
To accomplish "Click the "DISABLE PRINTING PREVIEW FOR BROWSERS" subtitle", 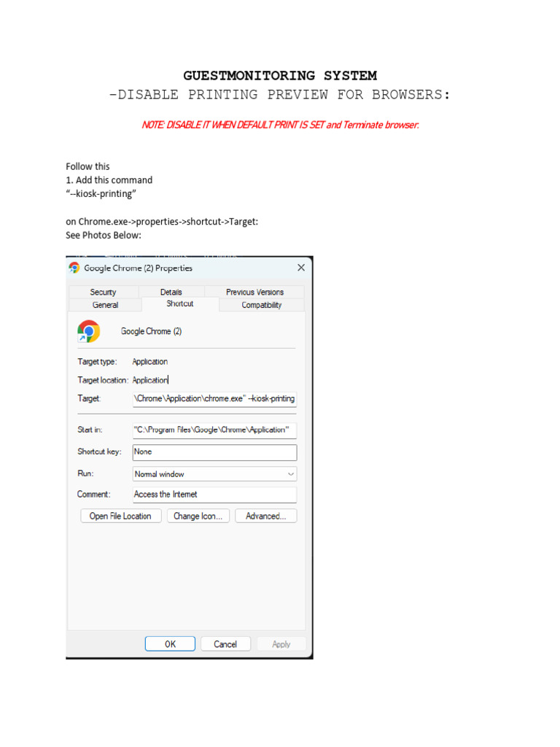I will [x=280, y=94].
